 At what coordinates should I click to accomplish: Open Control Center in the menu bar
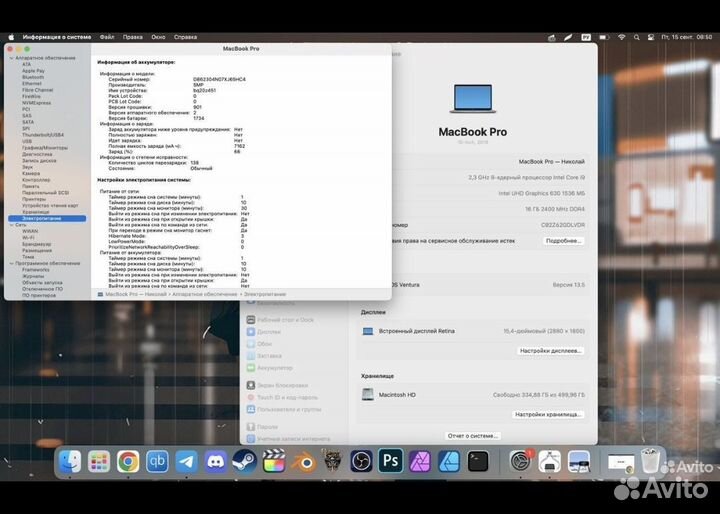pos(651,37)
